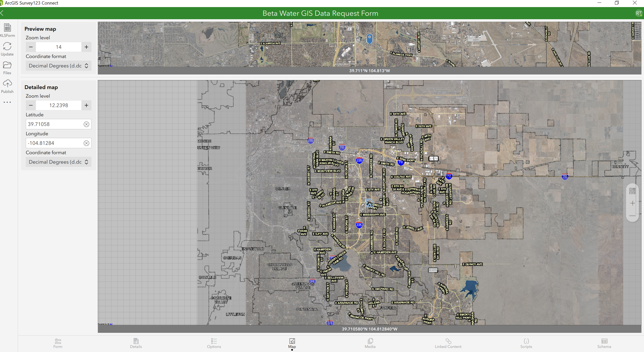644x352 pixels.
Task: Open the Options tab
Action: (214, 343)
